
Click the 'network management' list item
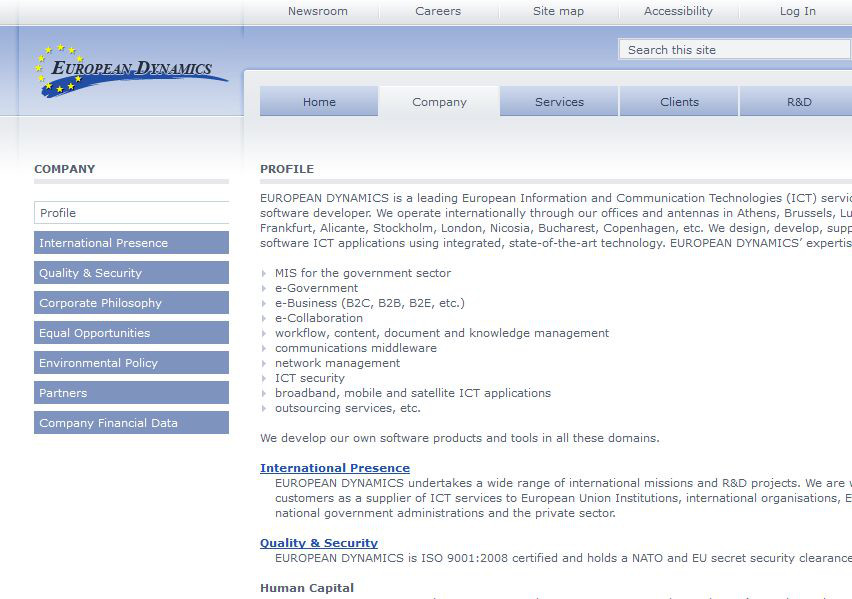(337, 363)
